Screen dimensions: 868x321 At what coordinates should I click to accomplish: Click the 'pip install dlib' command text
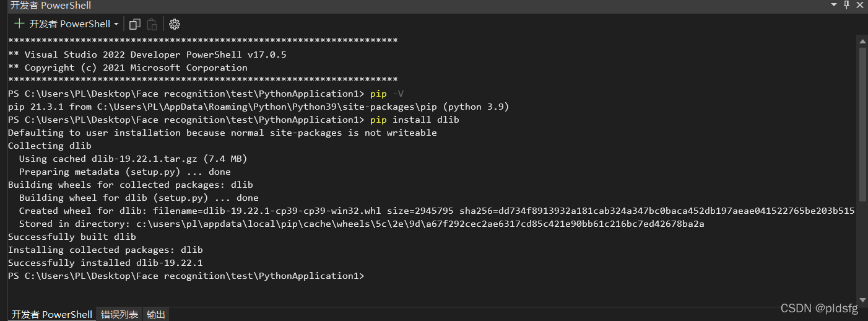click(415, 120)
